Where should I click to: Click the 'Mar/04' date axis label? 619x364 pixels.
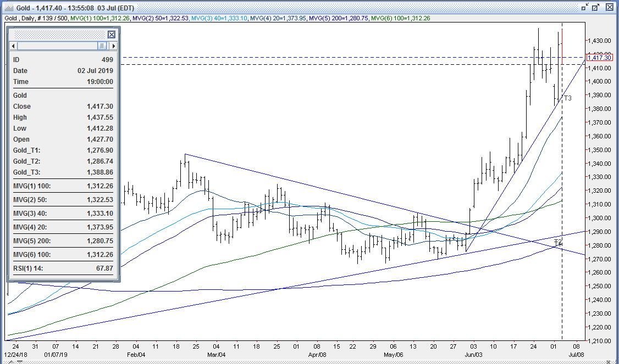[217, 355]
